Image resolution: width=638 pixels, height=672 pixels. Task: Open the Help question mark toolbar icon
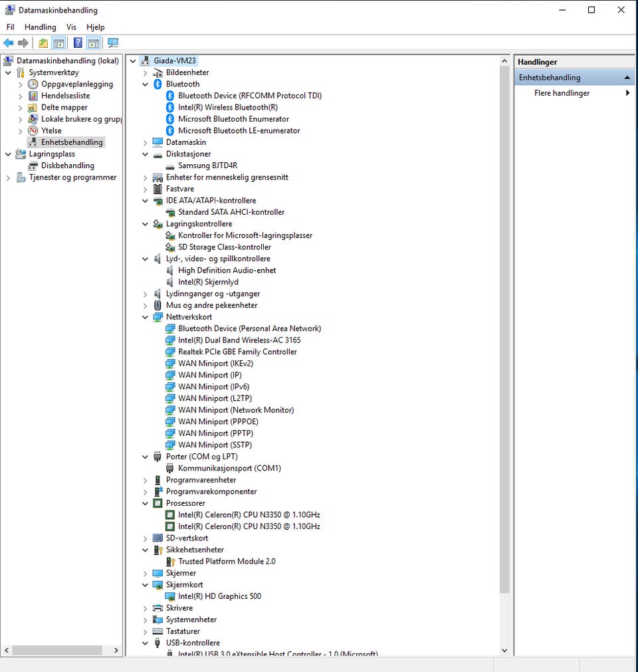point(78,43)
